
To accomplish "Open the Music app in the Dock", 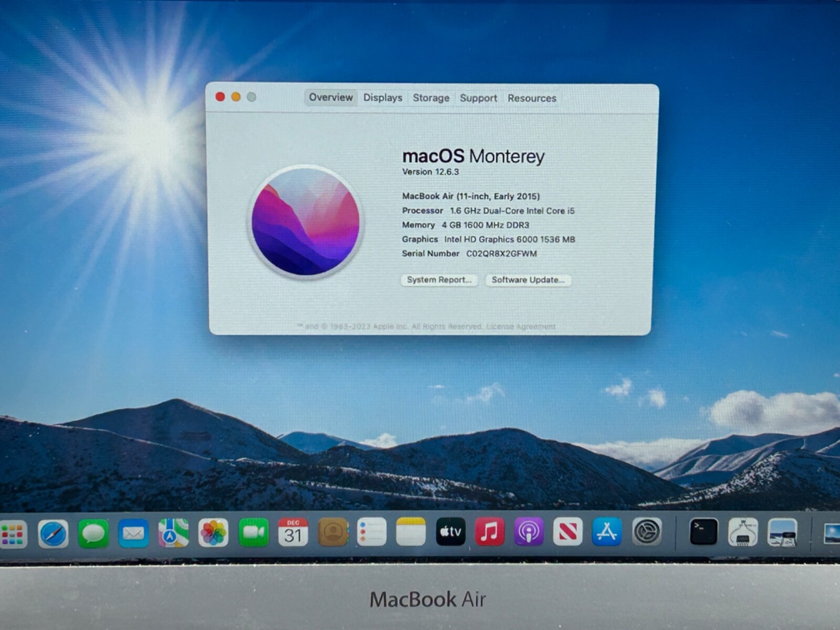I will pos(490,531).
